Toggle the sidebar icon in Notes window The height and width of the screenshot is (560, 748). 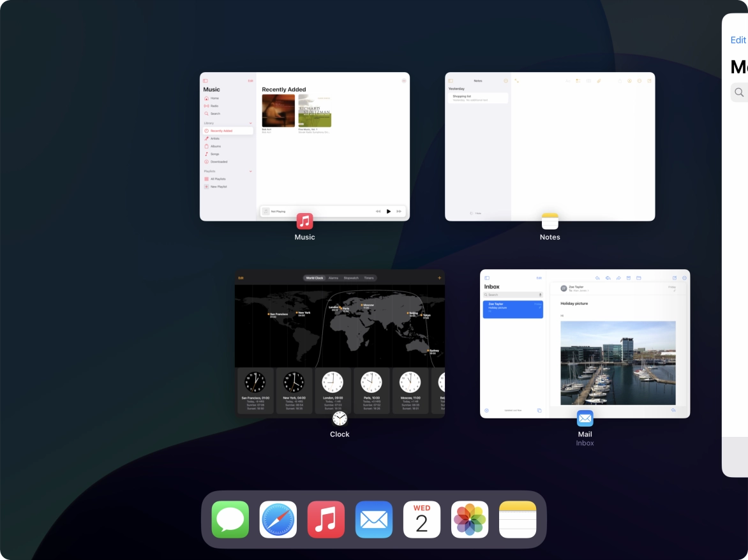point(451,81)
